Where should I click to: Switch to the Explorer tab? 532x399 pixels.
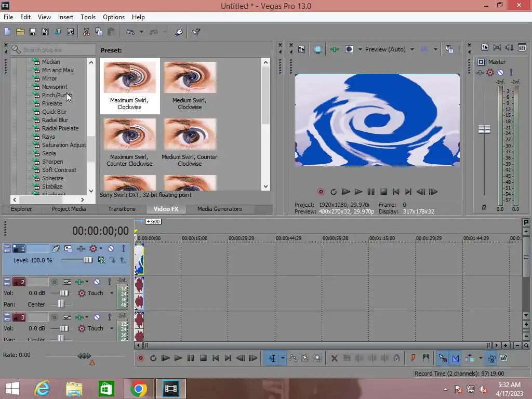click(x=21, y=209)
